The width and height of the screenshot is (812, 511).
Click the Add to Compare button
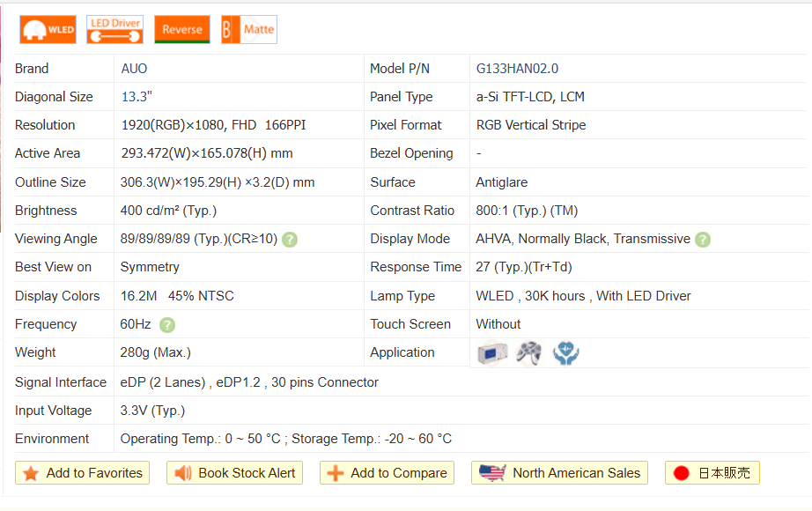(387, 473)
